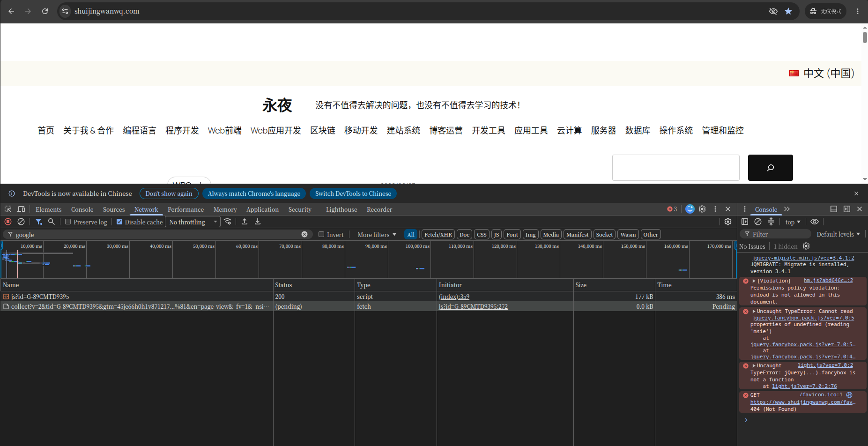Viewport: 868px width, 446px height.
Task: Focus the network filter input field
Action: point(157,234)
